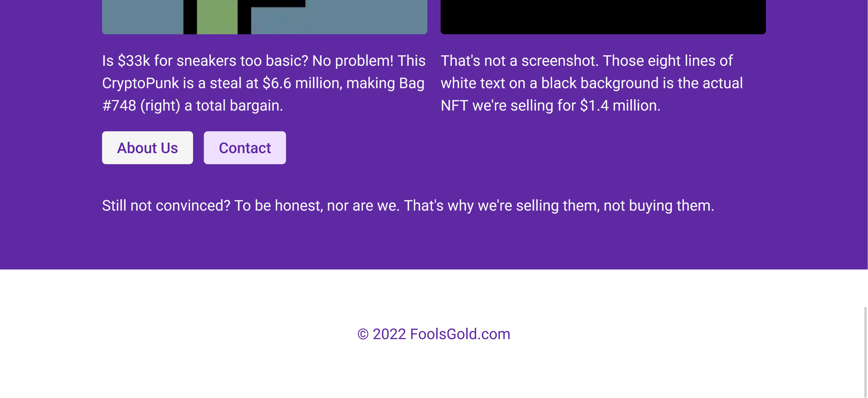Click the About Us button
The height and width of the screenshot is (398, 868).
(x=147, y=148)
